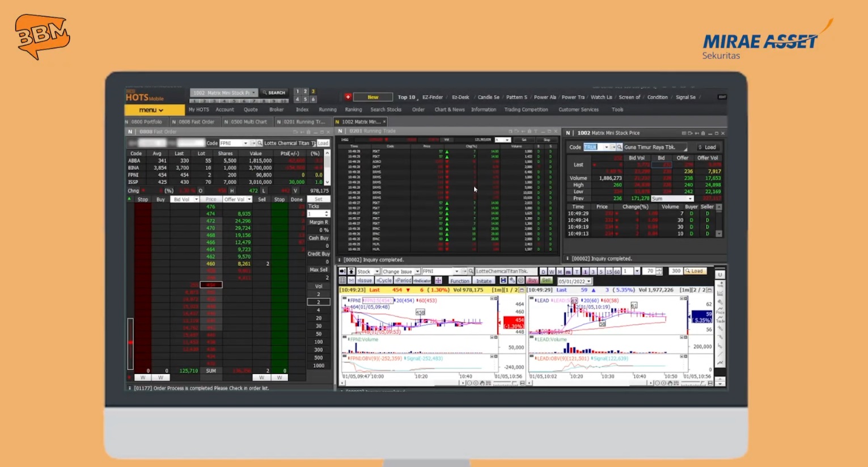Select the capital M monthly period toggle
868x467 pixels.
(x=560, y=271)
